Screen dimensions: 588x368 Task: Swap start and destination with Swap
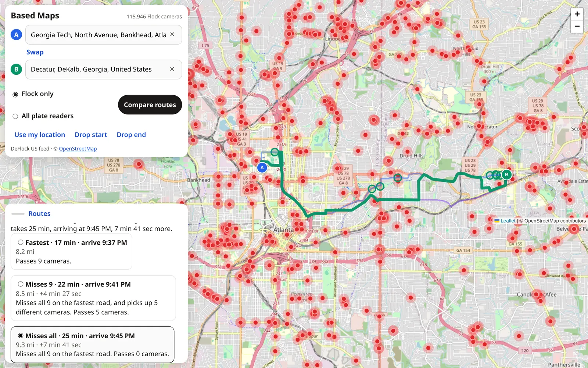tap(35, 52)
